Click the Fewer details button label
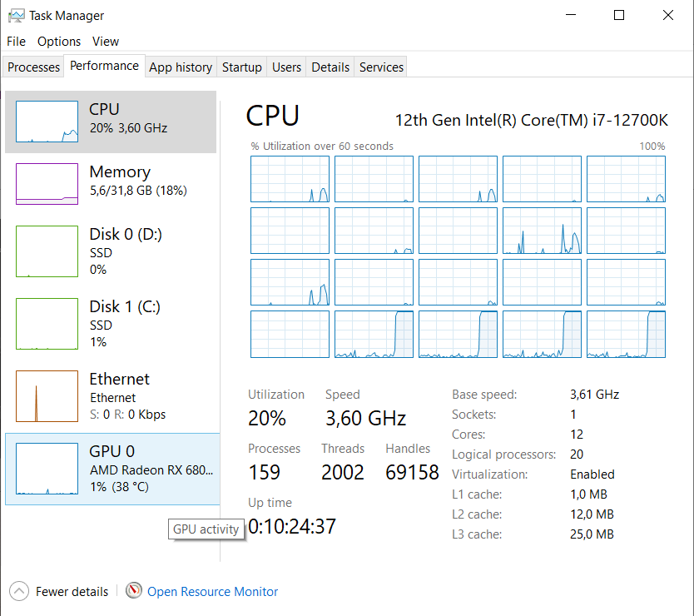The image size is (694, 616). (x=72, y=592)
